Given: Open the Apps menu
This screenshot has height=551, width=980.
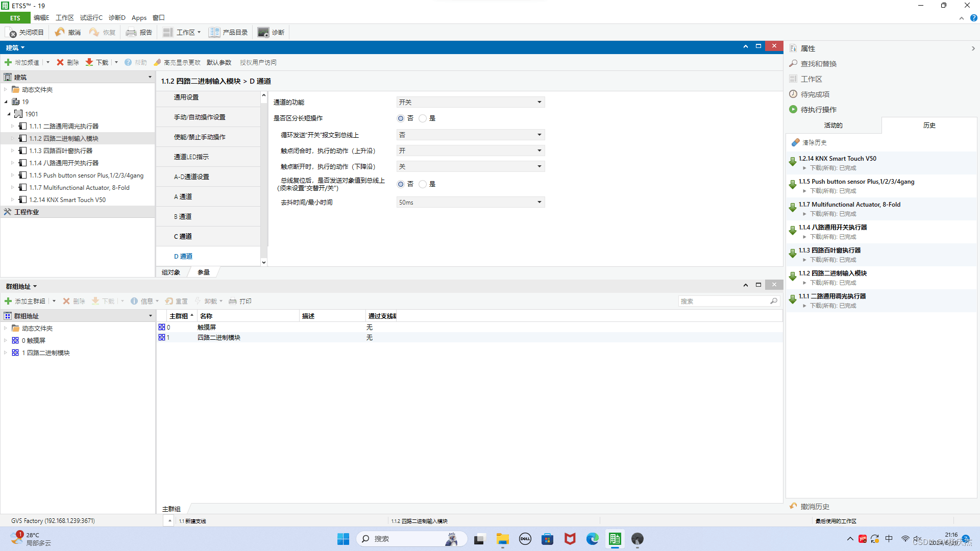Looking at the screenshot, I should click(x=139, y=18).
